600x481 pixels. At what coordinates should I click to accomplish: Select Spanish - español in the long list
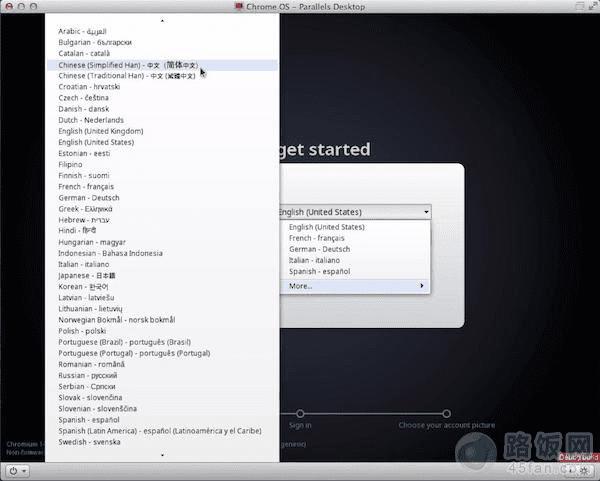(x=162, y=420)
